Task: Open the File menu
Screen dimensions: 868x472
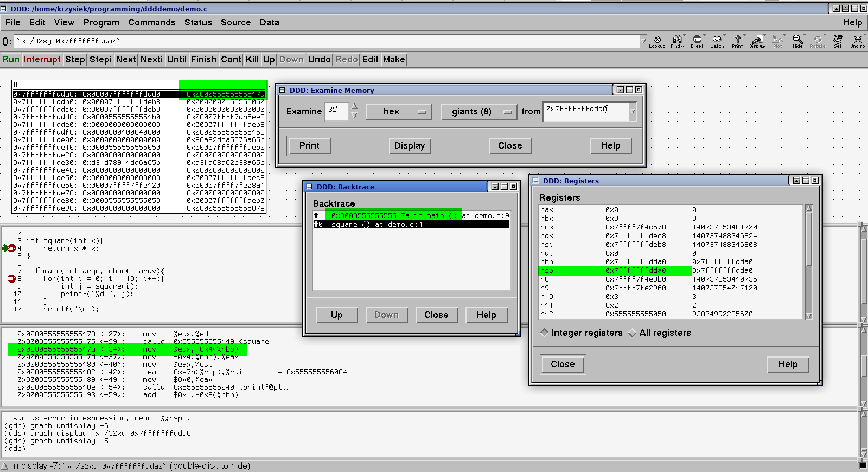Action: 12,22
